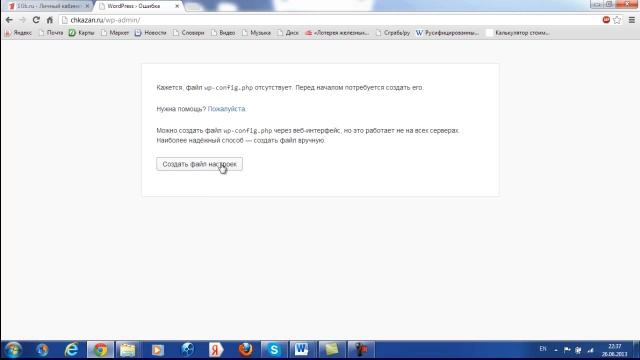Open the Маркет bookmark
The width and height of the screenshot is (640, 360).
click(x=115, y=33)
